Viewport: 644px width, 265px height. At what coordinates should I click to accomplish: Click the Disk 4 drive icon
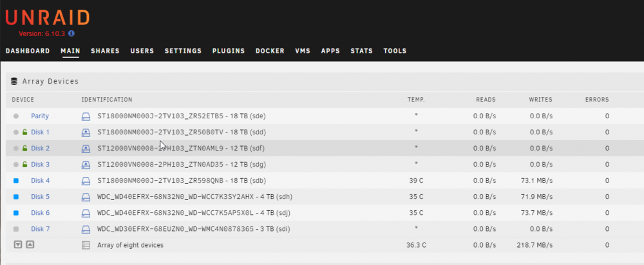tap(86, 181)
